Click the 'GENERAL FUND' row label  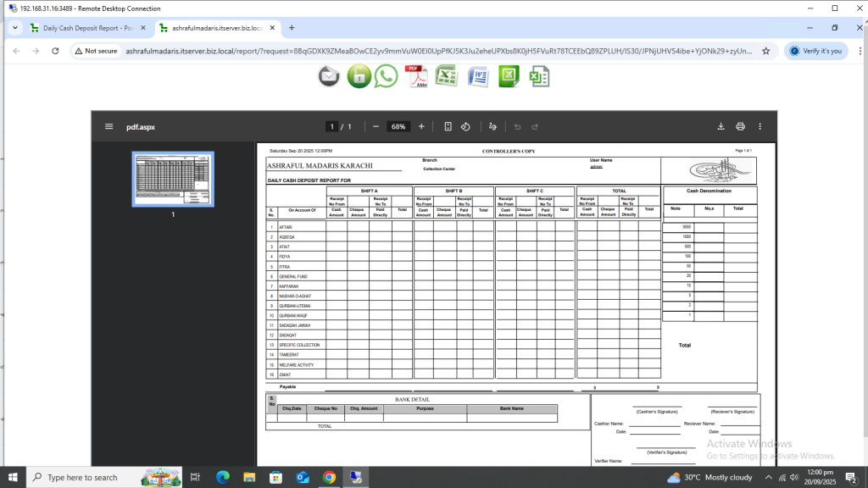point(292,277)
